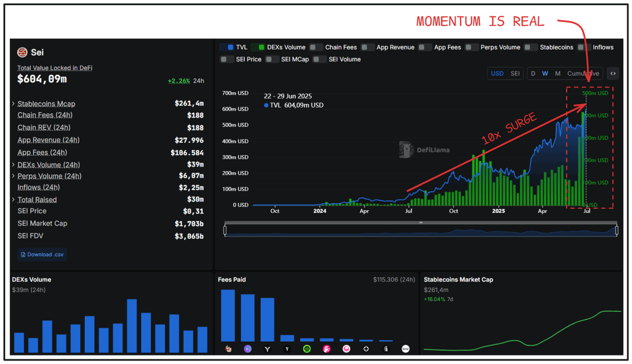
Task: Enable the Perps Volume chart toggle
Action: pyautogui.click(x=472, y=47)
